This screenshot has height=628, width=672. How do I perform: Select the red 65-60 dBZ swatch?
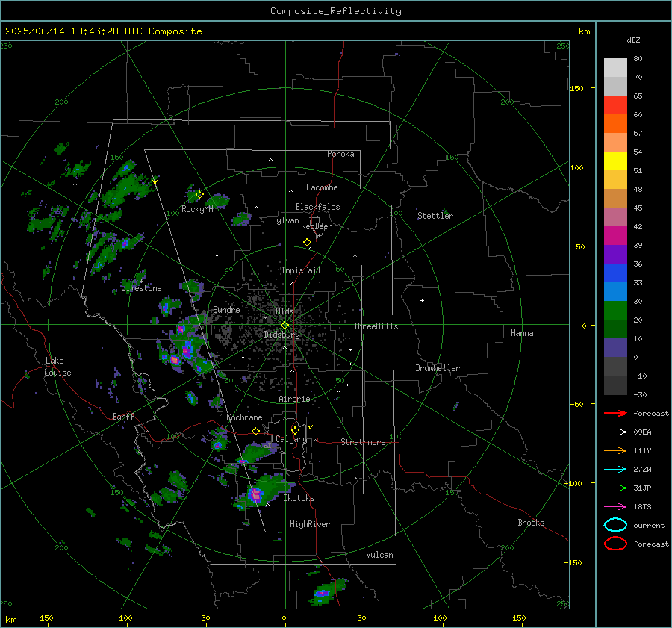(615, 105)
